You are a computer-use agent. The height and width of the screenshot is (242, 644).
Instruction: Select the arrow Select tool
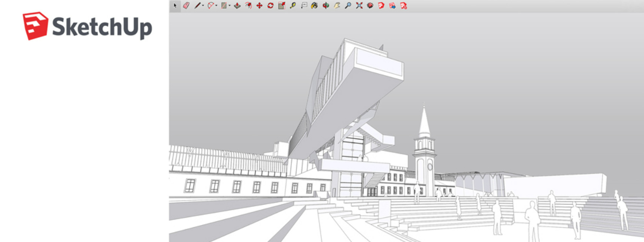tap(175, 6)
